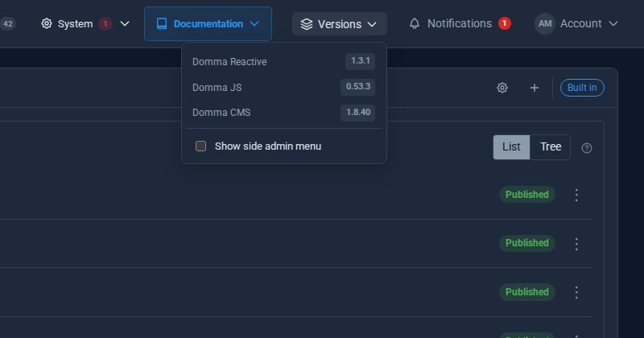Open more options for second Published row

click(576, 244)
